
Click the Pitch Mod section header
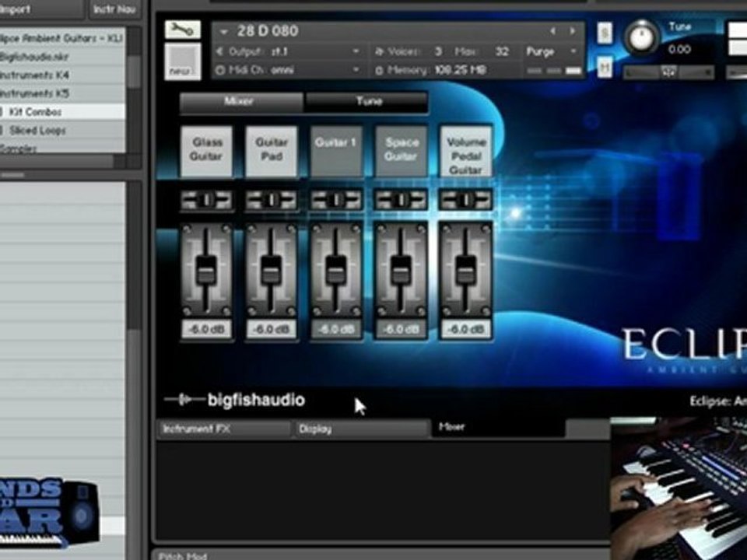182,555
